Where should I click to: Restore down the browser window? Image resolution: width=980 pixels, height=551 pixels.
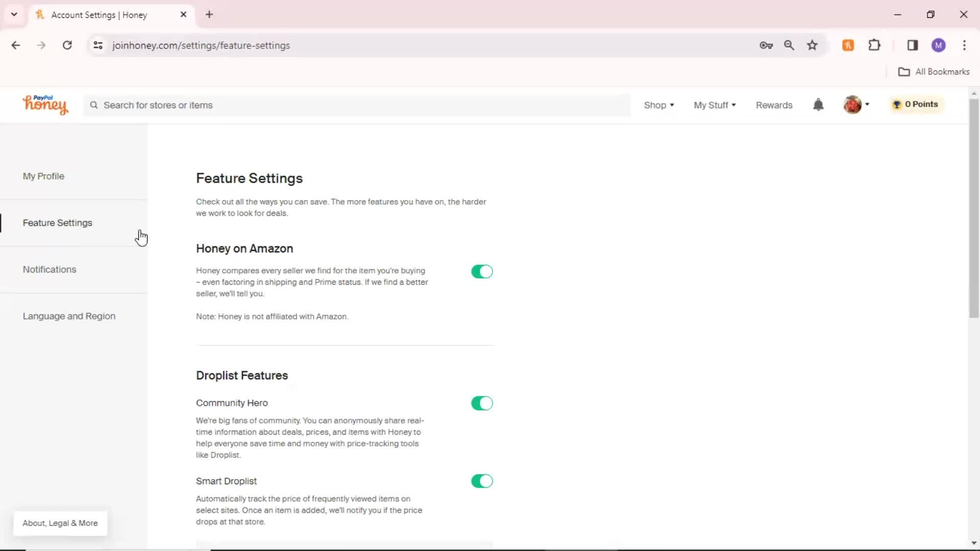click(930, 15)
